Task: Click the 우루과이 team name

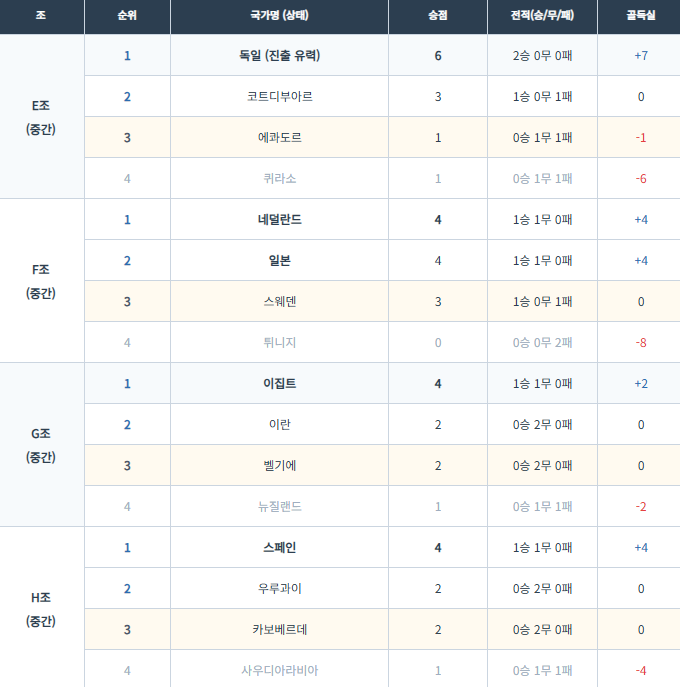Action: [280, 588]
